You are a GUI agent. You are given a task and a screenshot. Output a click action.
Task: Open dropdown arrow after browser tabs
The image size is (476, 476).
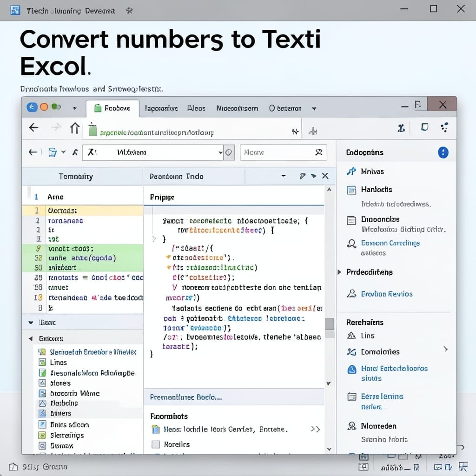coord(314,109)
